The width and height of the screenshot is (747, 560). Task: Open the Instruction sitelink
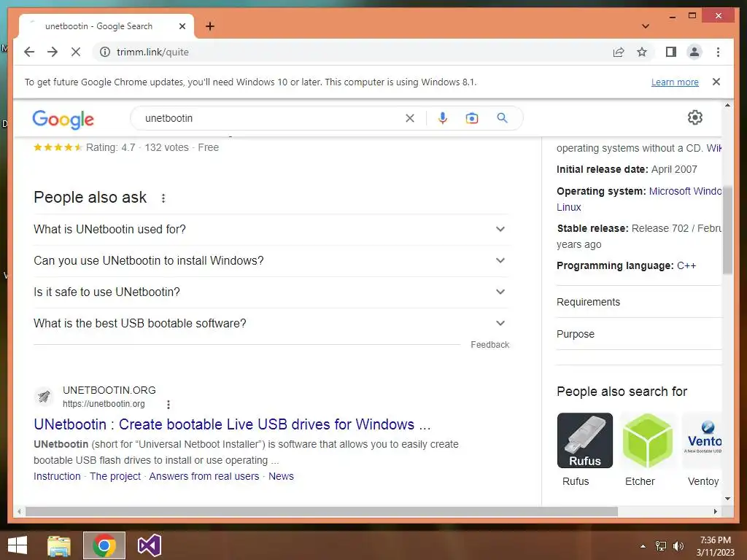[x=57, y=476]
